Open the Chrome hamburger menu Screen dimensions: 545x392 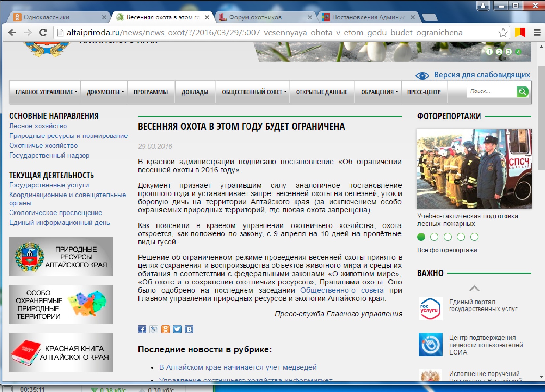(537, 33)
